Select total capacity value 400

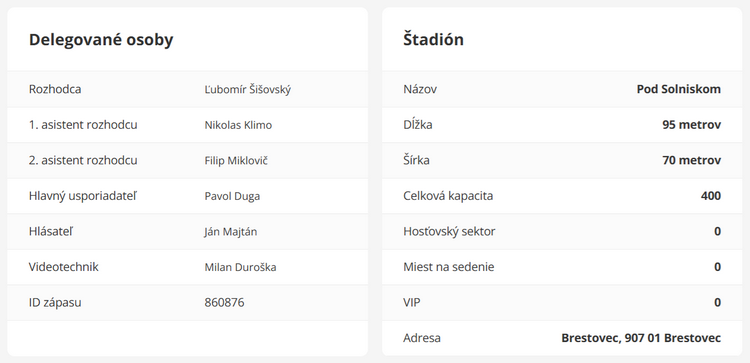tap(711, 196)
